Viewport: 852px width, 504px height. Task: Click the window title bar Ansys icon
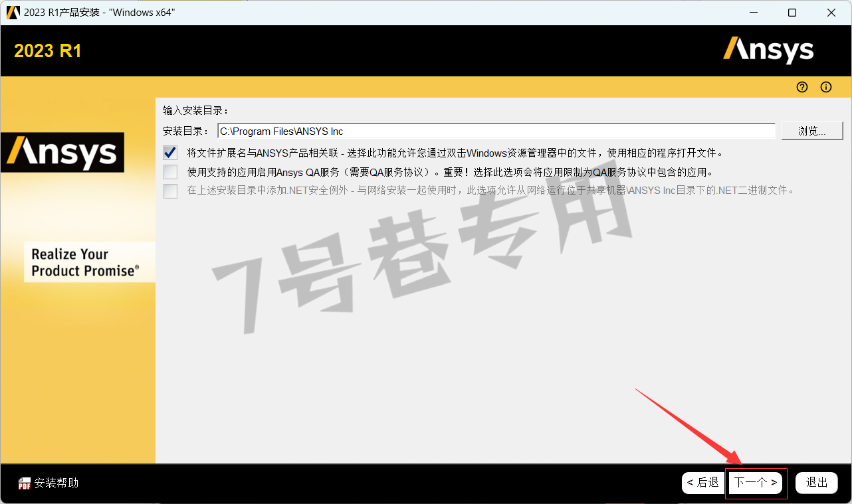pos(13,12)
